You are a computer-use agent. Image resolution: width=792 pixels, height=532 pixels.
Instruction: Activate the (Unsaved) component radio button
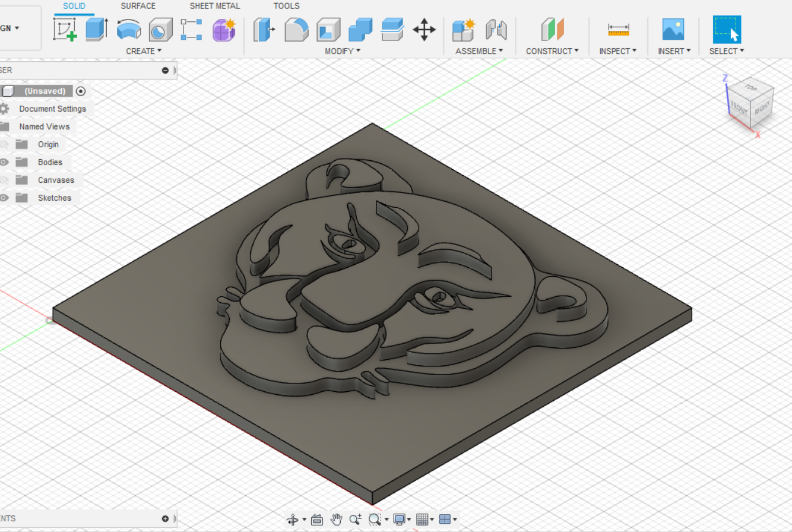click(81, 91)
